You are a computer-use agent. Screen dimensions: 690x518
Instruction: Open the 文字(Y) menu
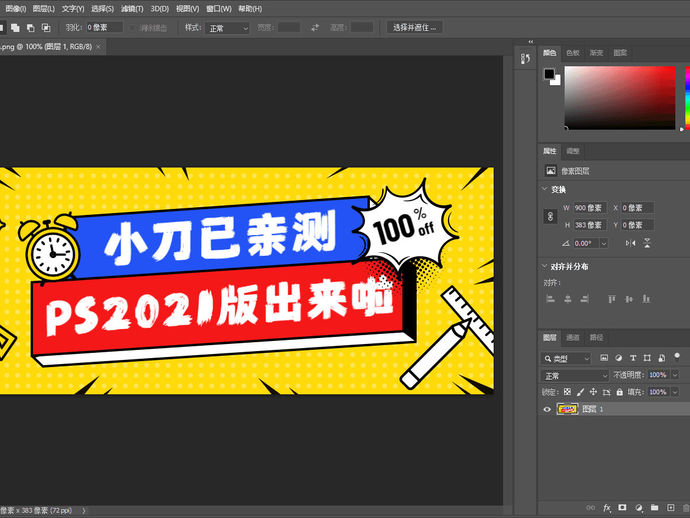[73, 9]
